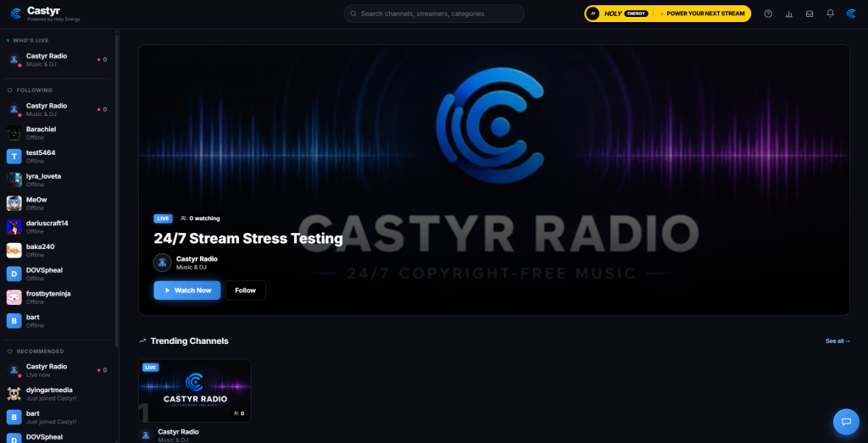The image size is (868, 443).
Task: Select dyingartmedia skull avatar
Action: click(14, 394)
